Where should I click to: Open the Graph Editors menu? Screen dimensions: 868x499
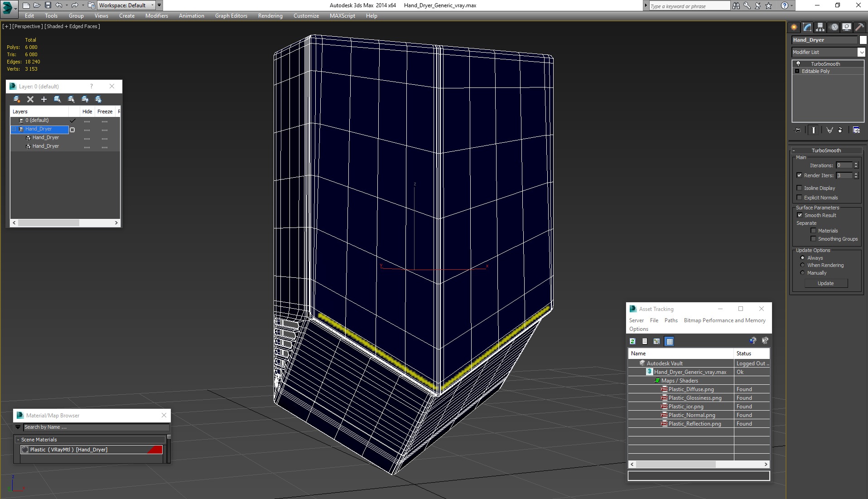point(231,16)
